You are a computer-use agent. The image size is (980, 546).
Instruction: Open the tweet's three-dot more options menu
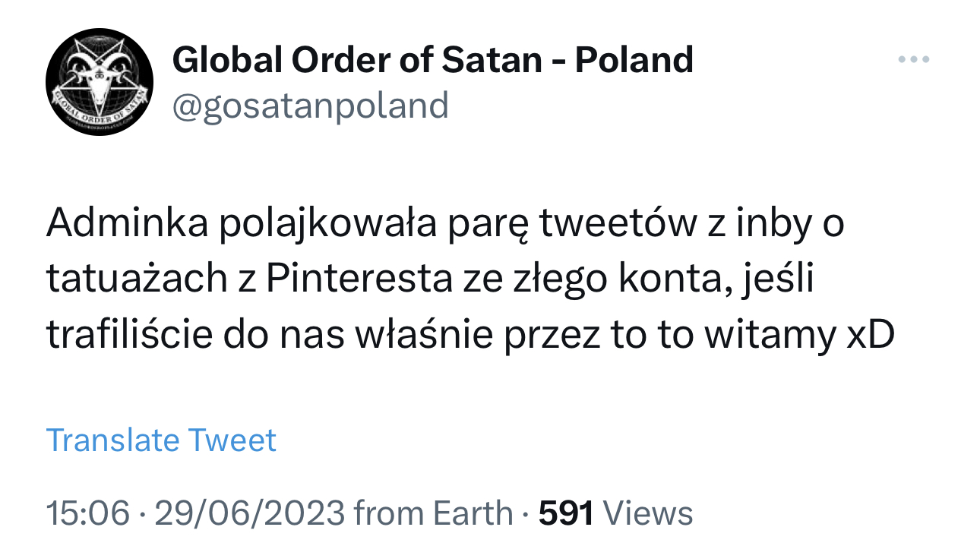[x=913, y=59]
